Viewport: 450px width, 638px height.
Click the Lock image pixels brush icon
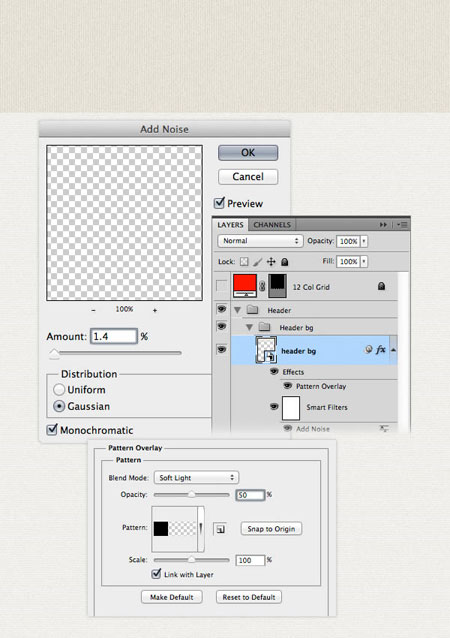258,262
